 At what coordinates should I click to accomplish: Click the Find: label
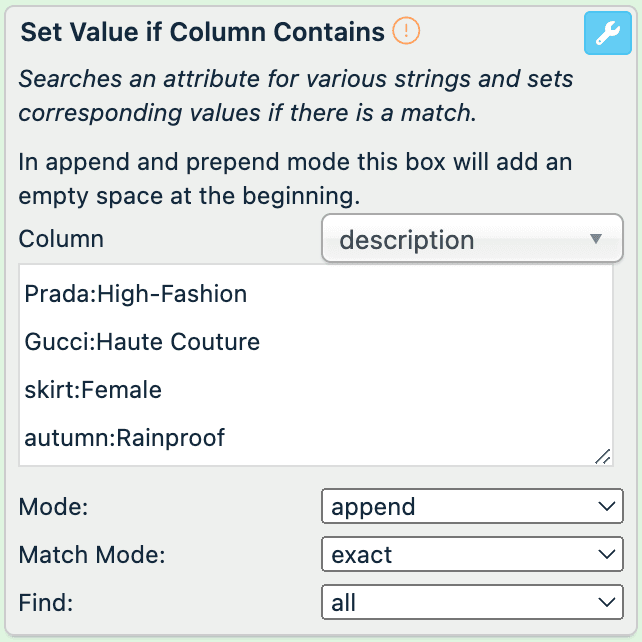pos(46,603)
